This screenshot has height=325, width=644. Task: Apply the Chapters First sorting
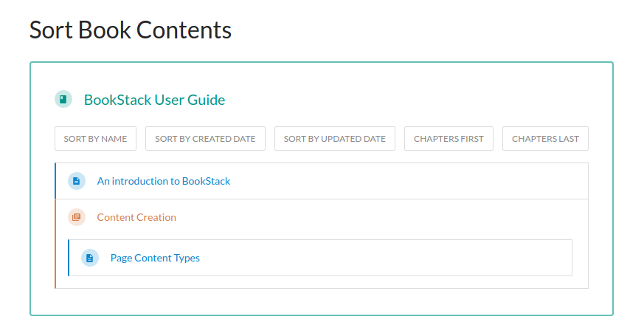tap(449, 139)
